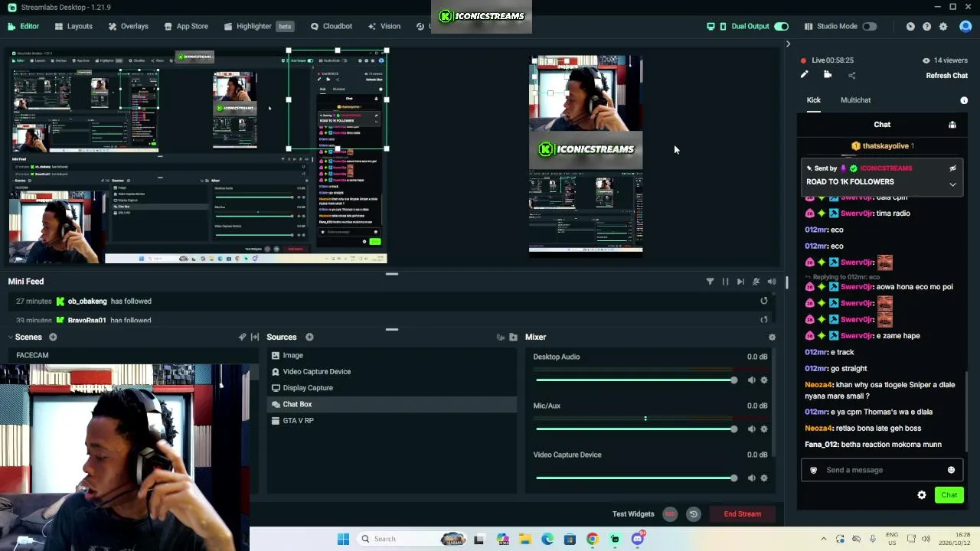Screen dimensions: 980x551
Task: Click Test Widgets
Action: click(633, 514)
